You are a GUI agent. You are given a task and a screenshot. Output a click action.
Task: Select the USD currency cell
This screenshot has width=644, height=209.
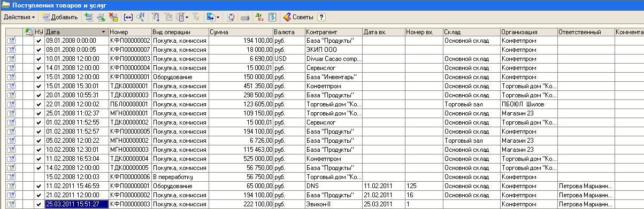(x=289, y=59)
